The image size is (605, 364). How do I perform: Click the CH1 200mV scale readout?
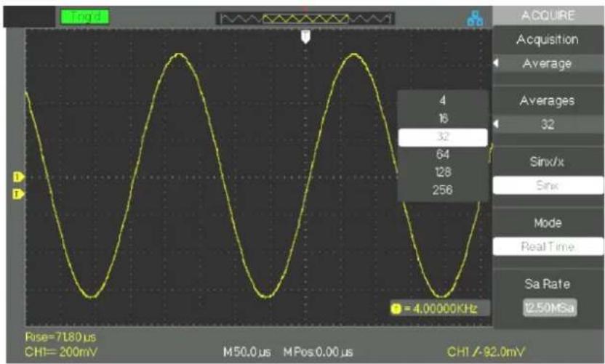(x=61, y=352)
